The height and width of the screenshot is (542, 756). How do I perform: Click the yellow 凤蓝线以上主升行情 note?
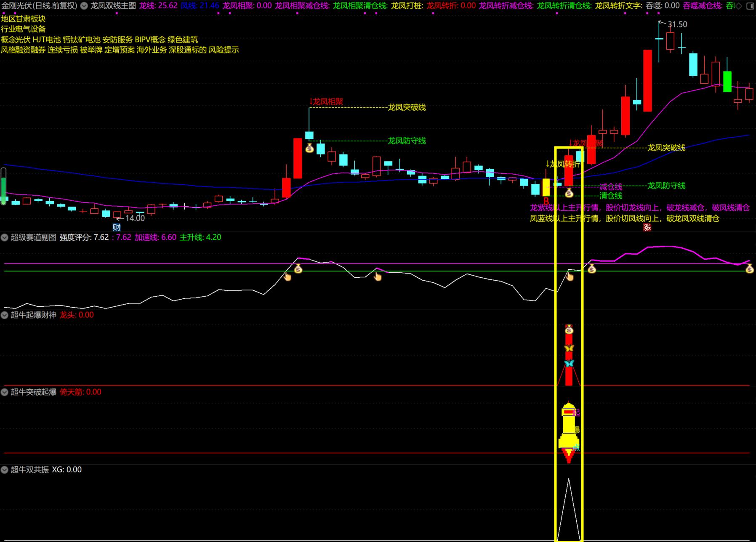(625, 218)
